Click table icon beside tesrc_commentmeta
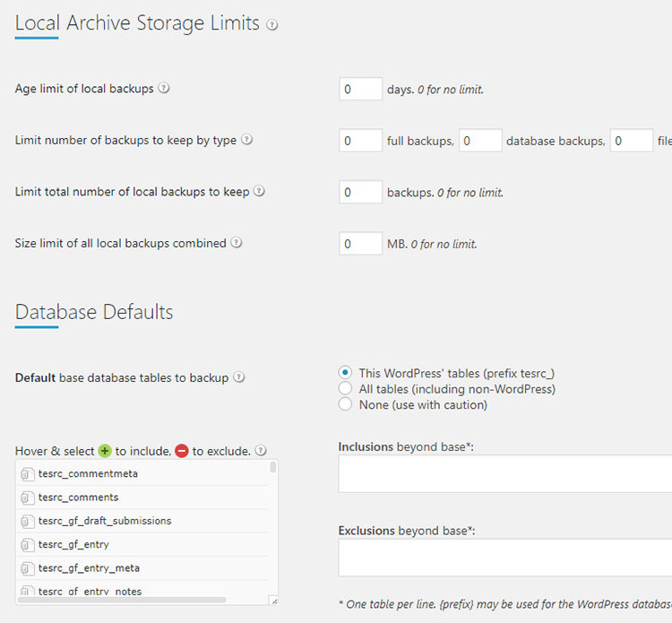672x623 pixels. click(27, 474)
